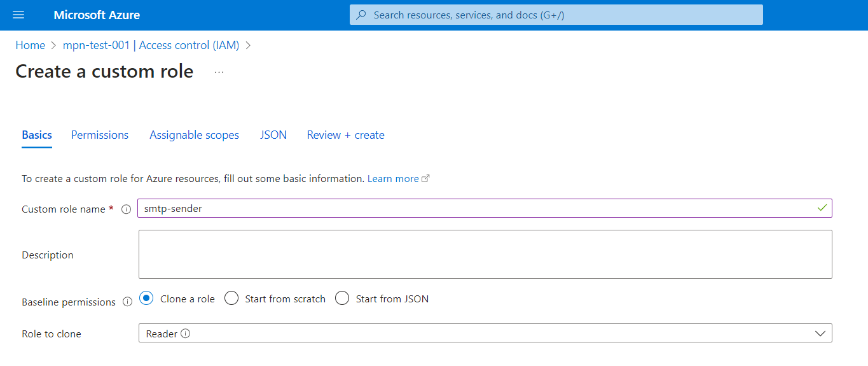
Task: Select the Clone a role radio button
Action: [146, 299]
